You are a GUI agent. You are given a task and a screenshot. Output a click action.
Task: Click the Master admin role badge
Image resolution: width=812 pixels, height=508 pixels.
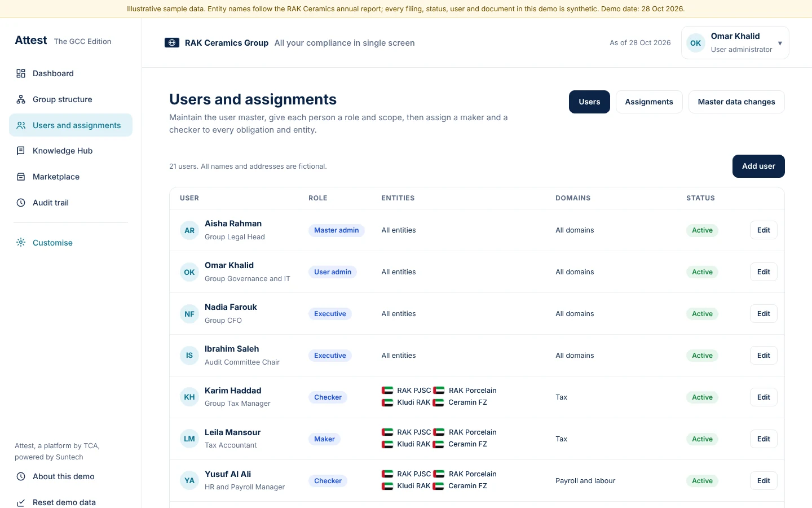click(x=337, y=230)
